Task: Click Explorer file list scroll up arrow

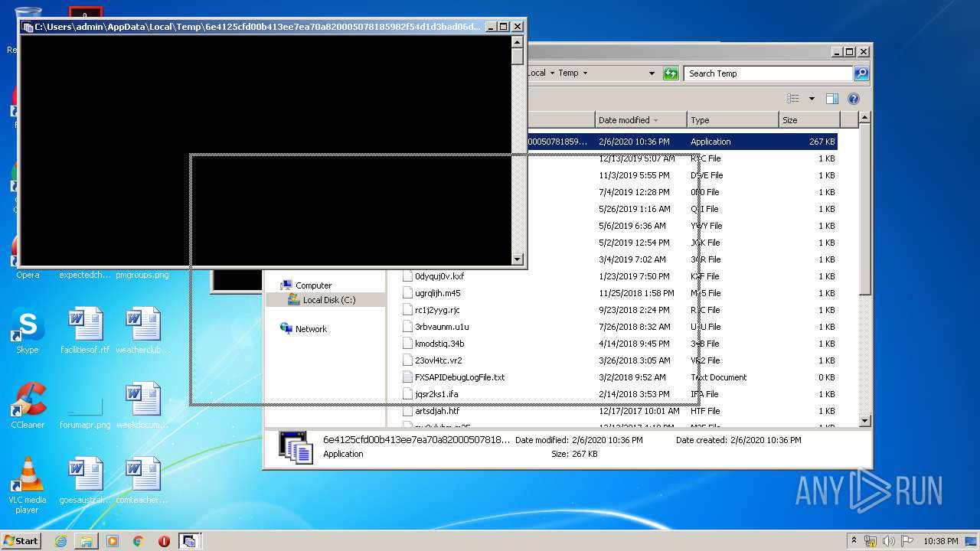Action: click(865, 118)
